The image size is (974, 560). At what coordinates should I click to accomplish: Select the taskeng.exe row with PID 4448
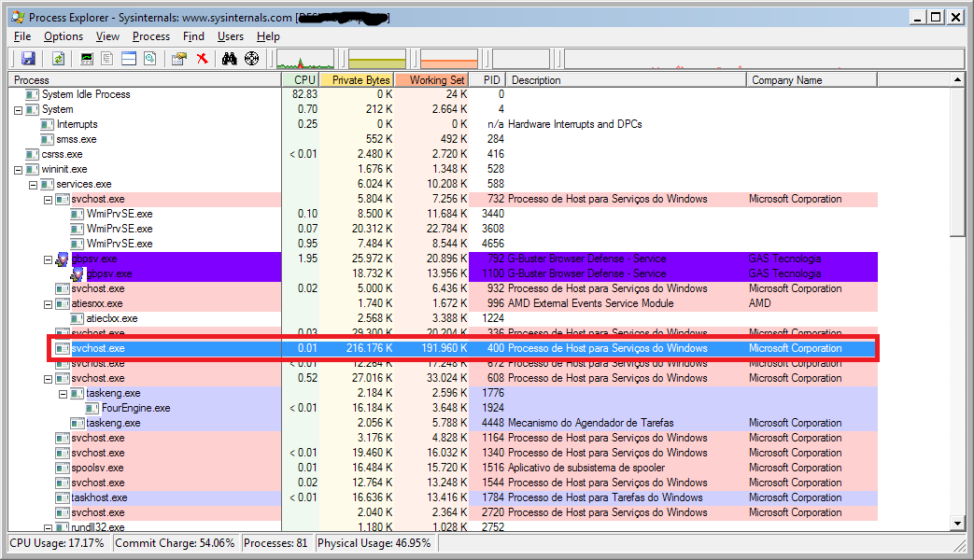[443, 423]
